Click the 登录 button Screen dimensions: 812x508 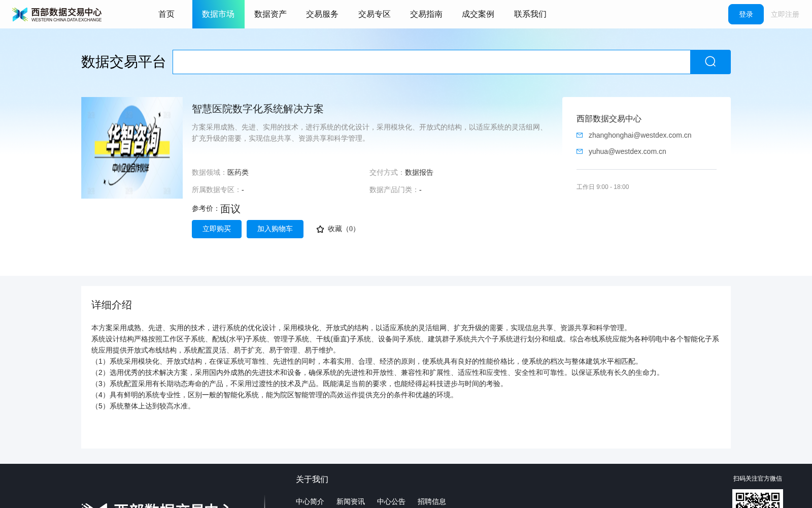pyautogui.click(x=746, y=14)
